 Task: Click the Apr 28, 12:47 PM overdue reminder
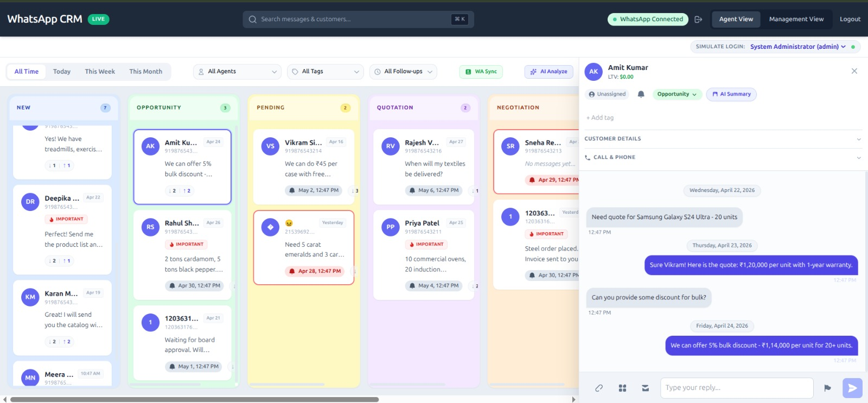click(x=315, y=271)
